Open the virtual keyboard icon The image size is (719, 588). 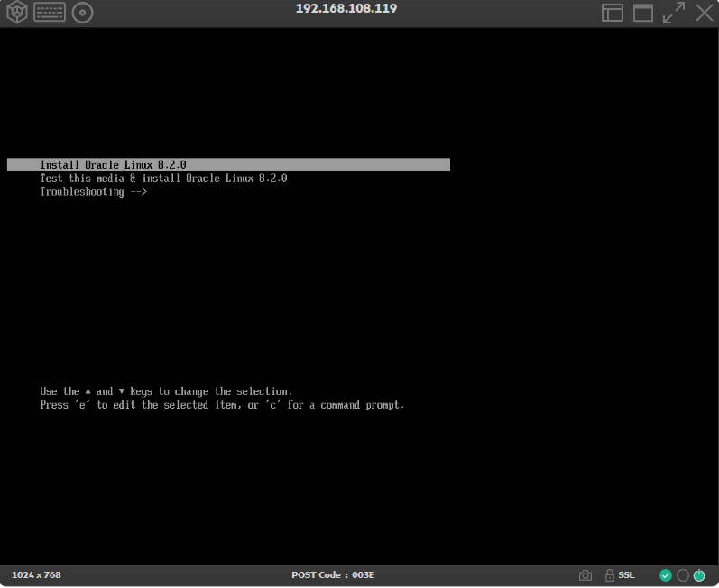coord(50,13)
